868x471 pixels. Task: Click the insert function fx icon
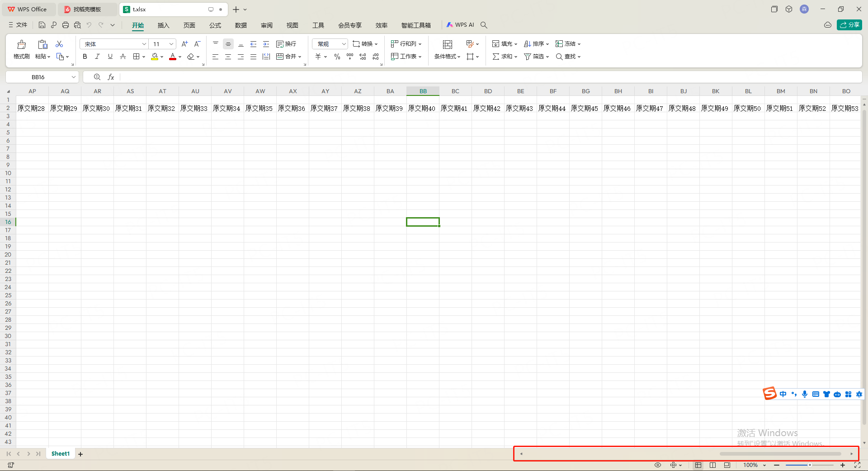click(111, 77)
